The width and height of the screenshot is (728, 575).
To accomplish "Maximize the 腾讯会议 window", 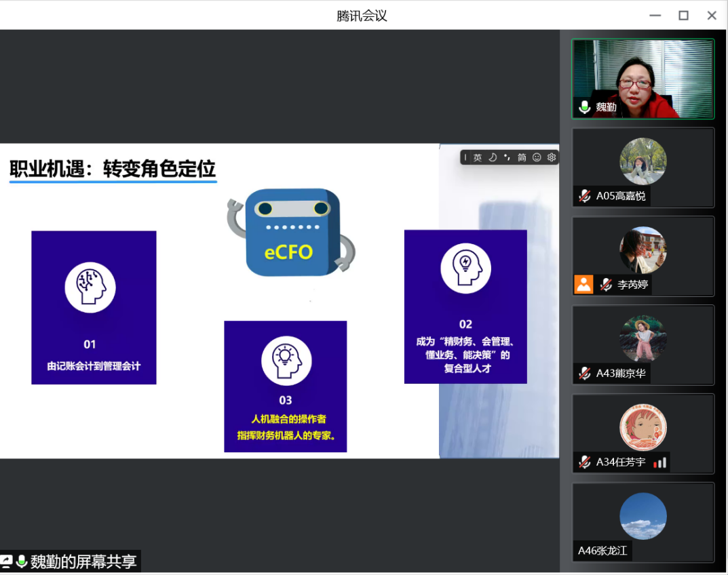I will [x=683, y=15].
